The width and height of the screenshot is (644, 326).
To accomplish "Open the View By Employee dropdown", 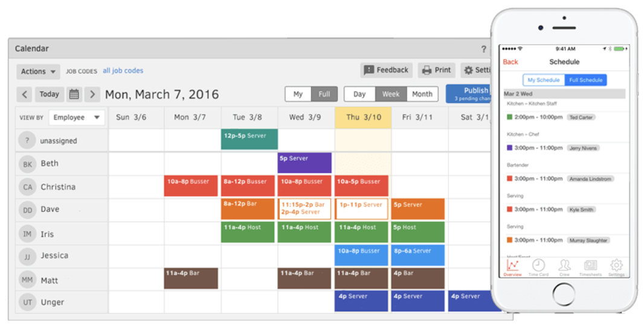I will (77, 118).
